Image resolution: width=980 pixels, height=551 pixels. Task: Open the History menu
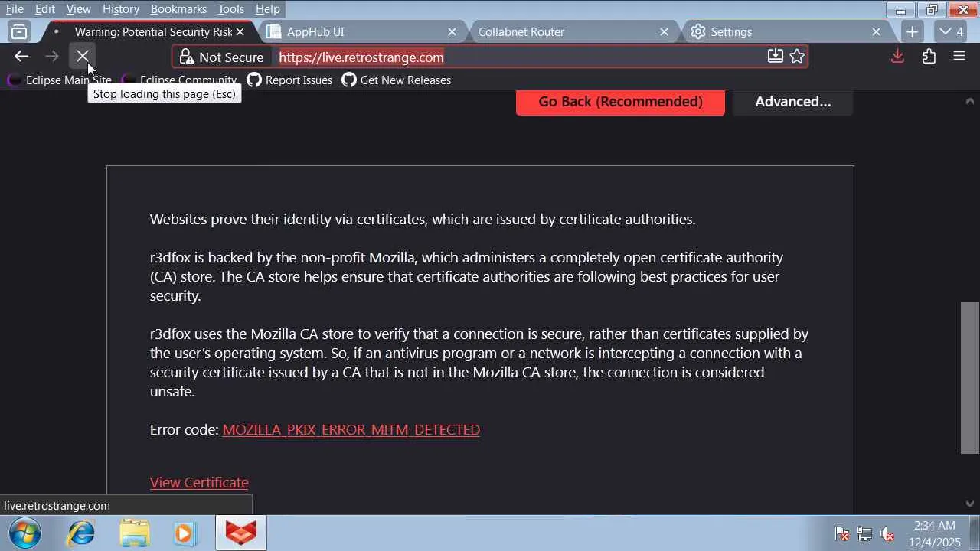click(121, 9)
